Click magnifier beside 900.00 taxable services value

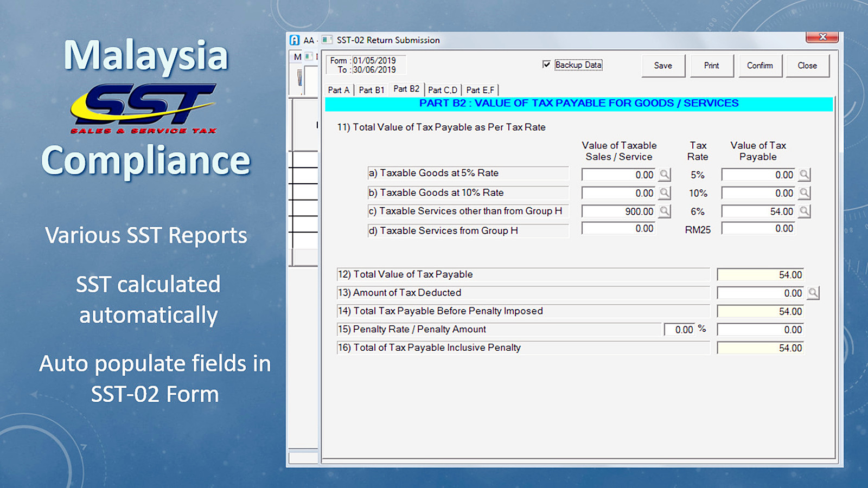pyautogui.click(x=665, y=211)
